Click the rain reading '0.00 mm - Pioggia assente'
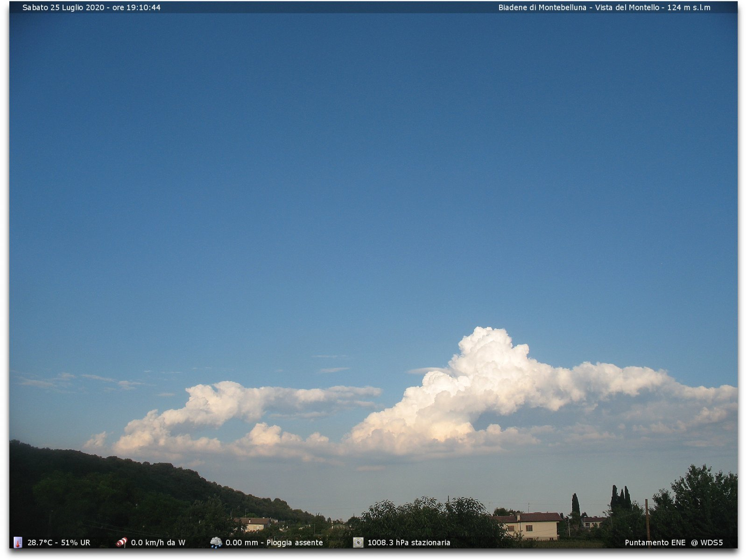 pos(274,543)
